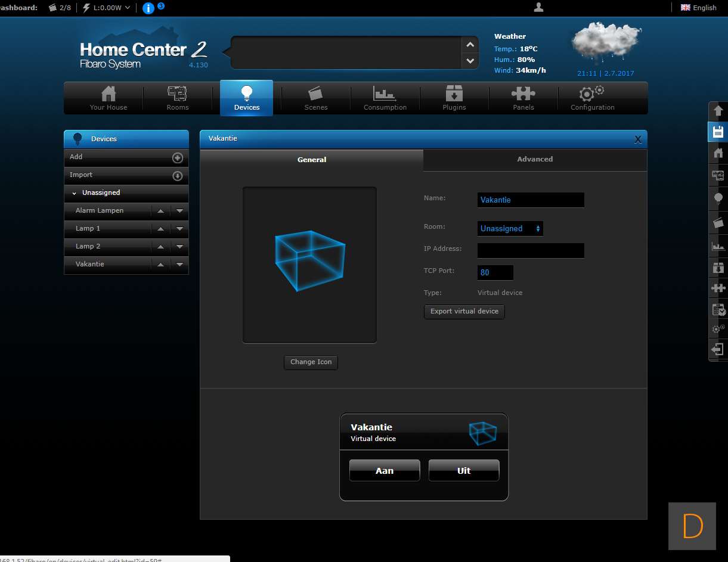Go to the Scenes section
728x562 pixels.
pos(315,98)
